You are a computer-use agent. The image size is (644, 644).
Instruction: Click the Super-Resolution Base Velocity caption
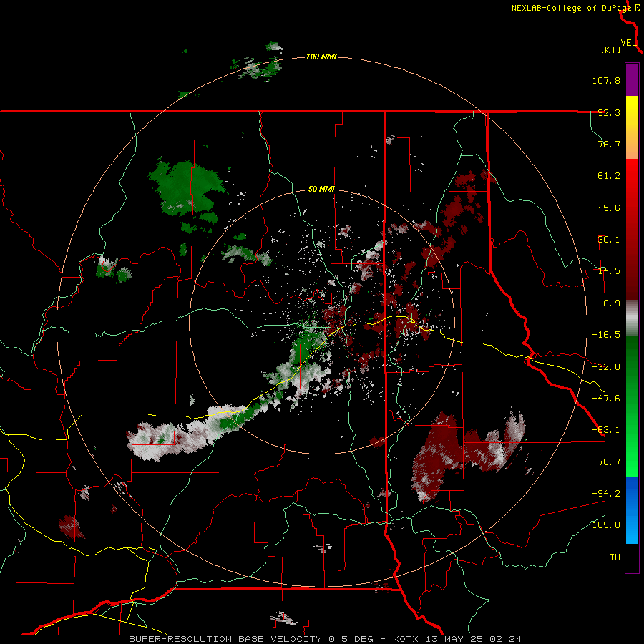326,639
